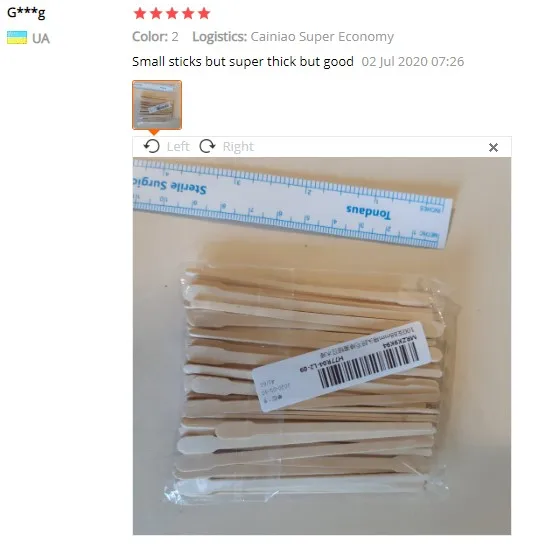
Task: Click the fifth red rating star
Action: [x=204, y=13]
